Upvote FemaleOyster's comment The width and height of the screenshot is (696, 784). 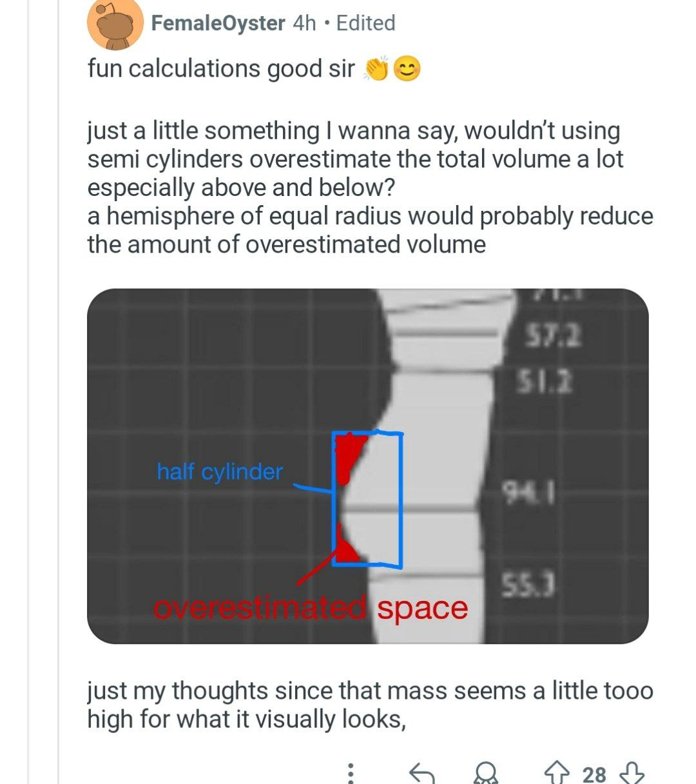[x=557, y=772]
